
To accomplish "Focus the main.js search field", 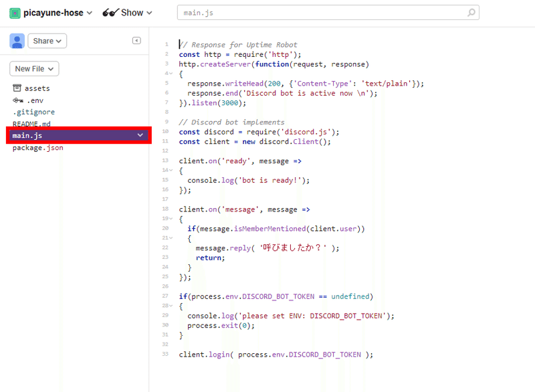I will point(328,13).
